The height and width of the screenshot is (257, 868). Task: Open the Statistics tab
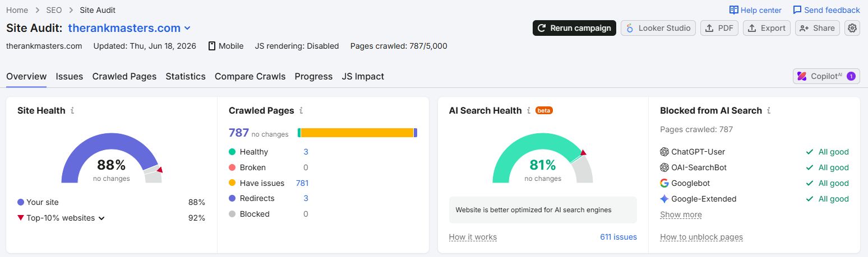[186, 76]
